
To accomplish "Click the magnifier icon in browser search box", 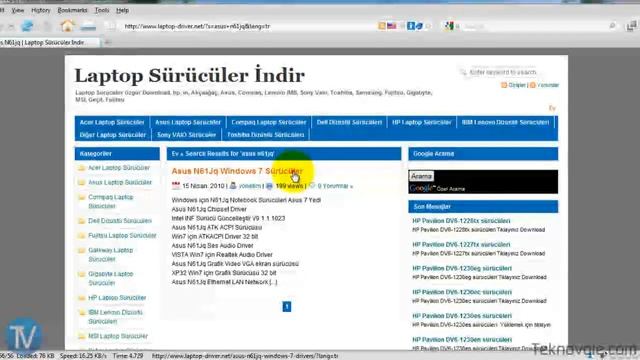I will [612, 26].
